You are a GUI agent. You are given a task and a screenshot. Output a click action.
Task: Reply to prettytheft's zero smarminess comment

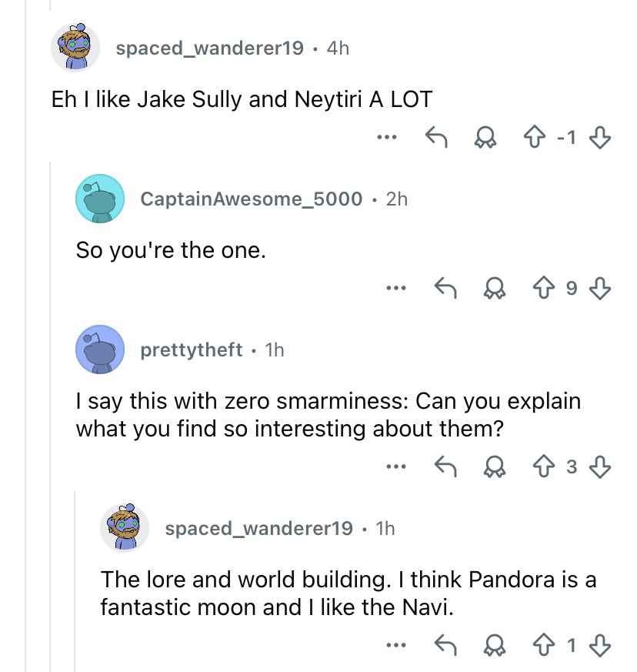click(x=445, y=466)
